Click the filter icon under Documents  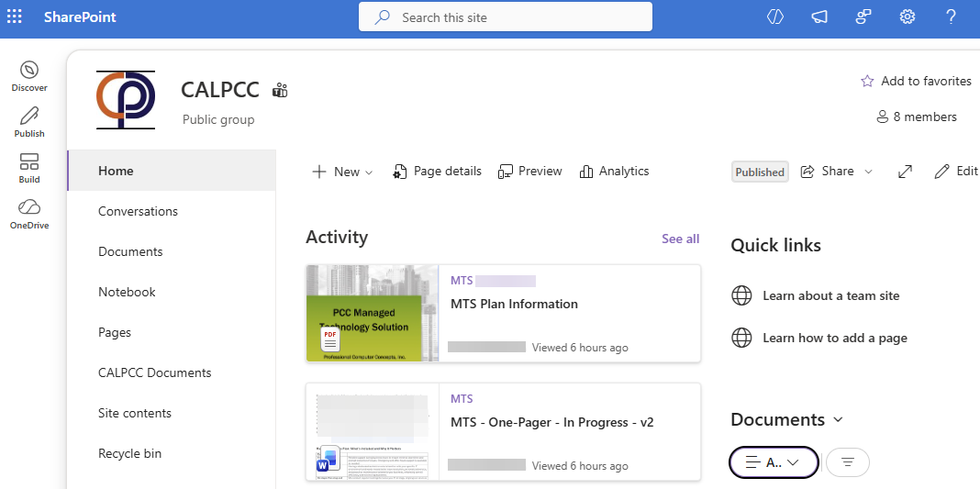point(848,462)
